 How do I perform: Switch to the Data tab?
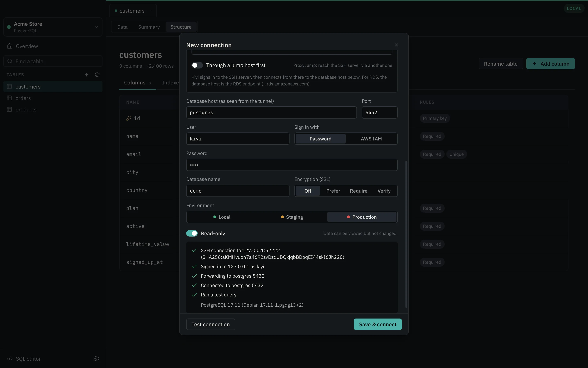[x=122, y=27]
